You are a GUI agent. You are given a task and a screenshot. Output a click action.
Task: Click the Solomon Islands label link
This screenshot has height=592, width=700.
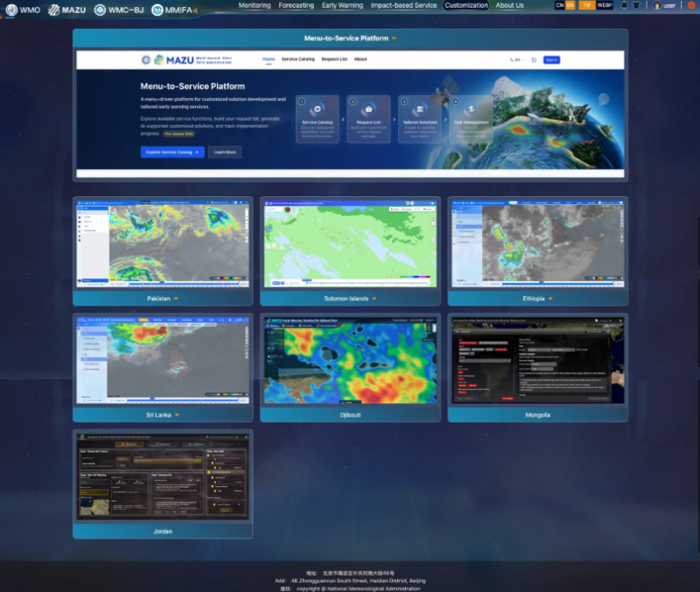coord(346,299)
